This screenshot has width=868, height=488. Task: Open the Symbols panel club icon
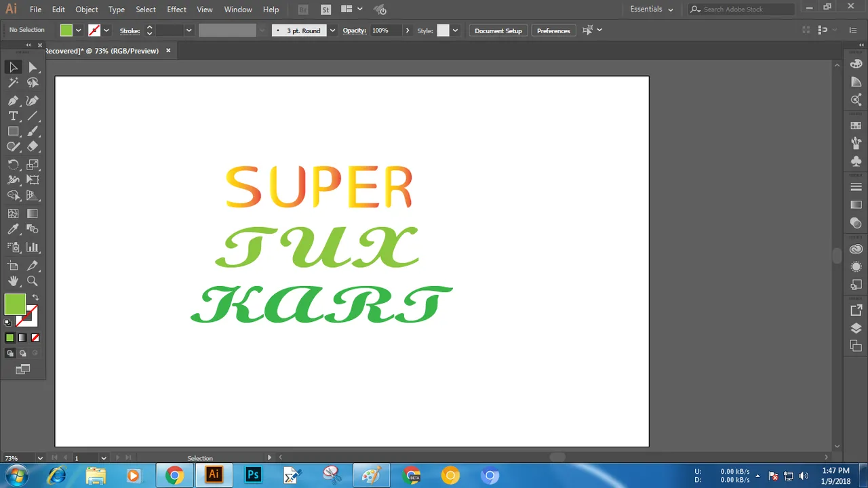(856, 161)
